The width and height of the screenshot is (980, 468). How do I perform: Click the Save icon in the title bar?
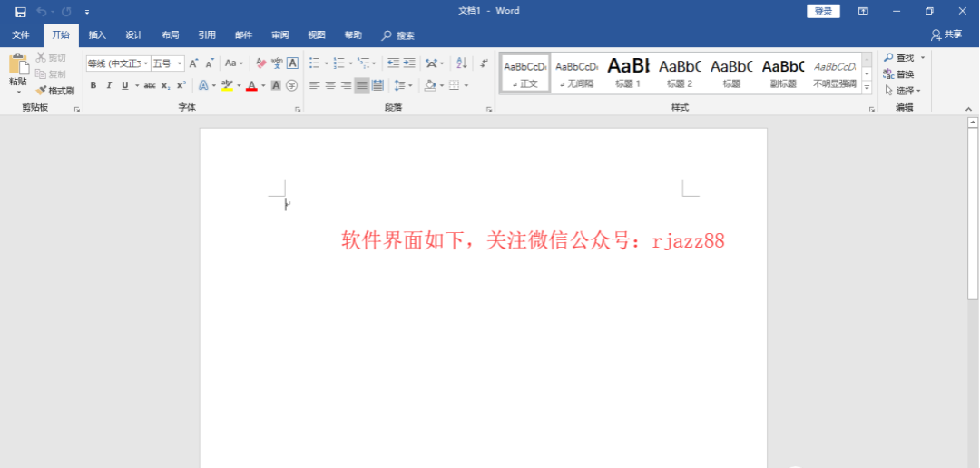(x=21, y=12)
